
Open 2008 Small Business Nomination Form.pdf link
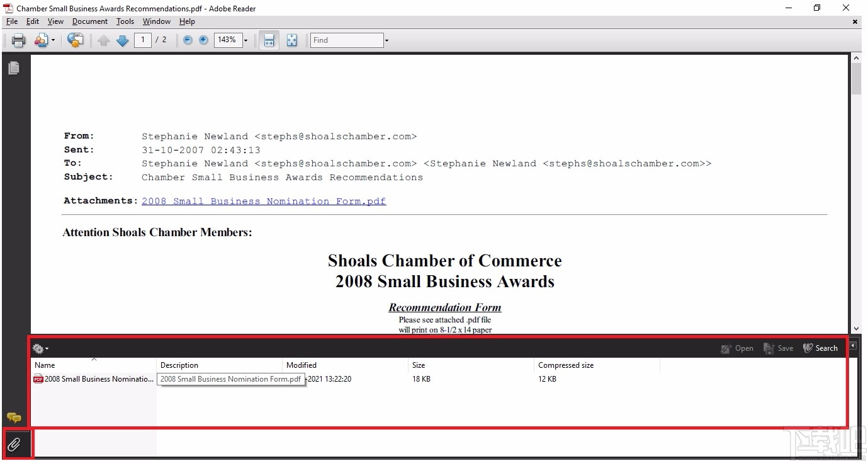[x=264, y=202]
